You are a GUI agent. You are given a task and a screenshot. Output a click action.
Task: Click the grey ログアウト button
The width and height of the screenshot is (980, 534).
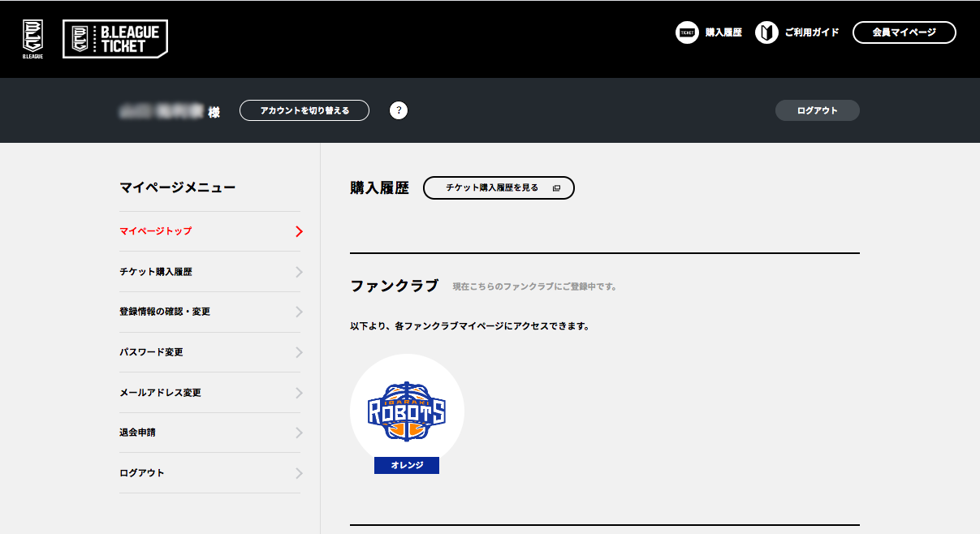(x=818, y=110)
